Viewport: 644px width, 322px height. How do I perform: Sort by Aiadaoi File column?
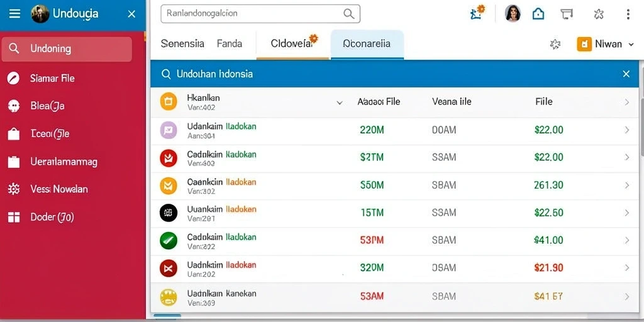pos(379,101)
